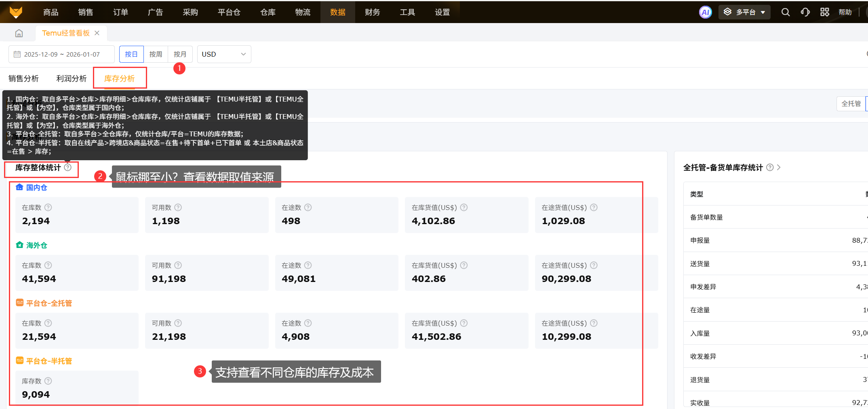The height and width of the screenshot is (409, 868).
Task: Open the 订单 menu
Action: [120, 12]
